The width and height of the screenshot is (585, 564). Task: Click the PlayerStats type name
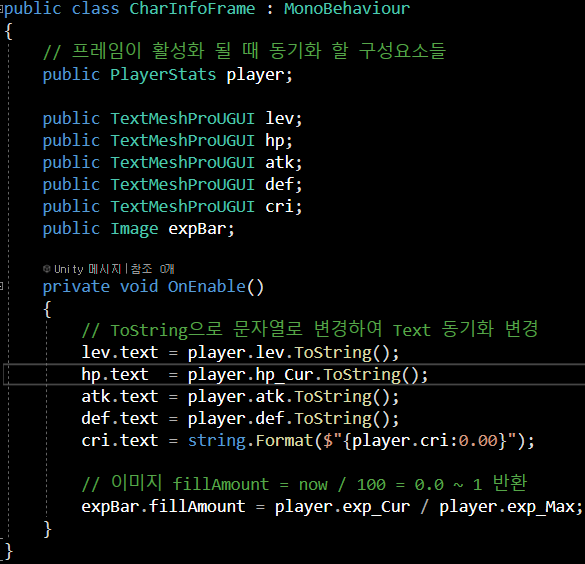(x=163, y=74)
